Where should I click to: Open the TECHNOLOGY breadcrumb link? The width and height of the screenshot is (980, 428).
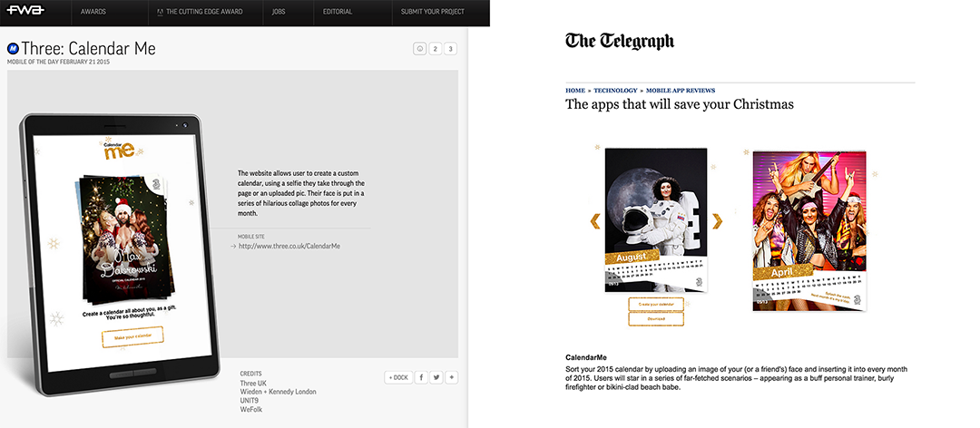[615, 91]
